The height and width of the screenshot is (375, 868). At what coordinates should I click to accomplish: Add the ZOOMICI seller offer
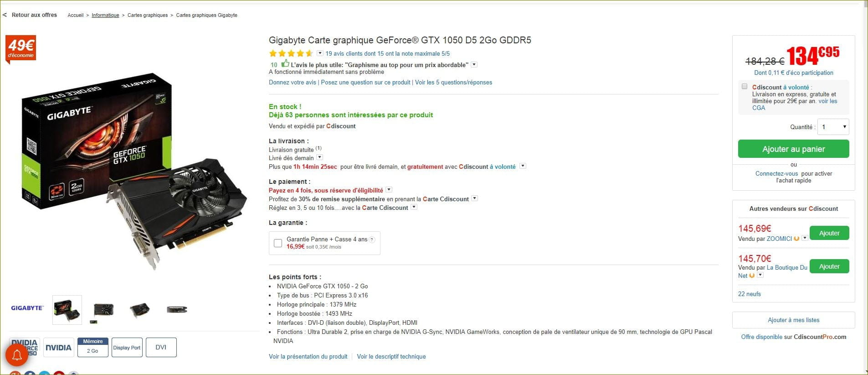click(829, 233)
